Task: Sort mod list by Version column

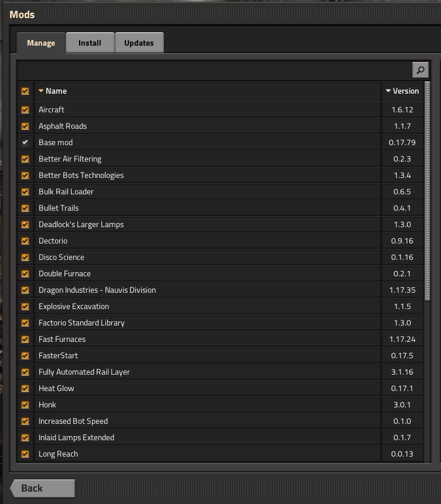Action: (x=402, y=91)
